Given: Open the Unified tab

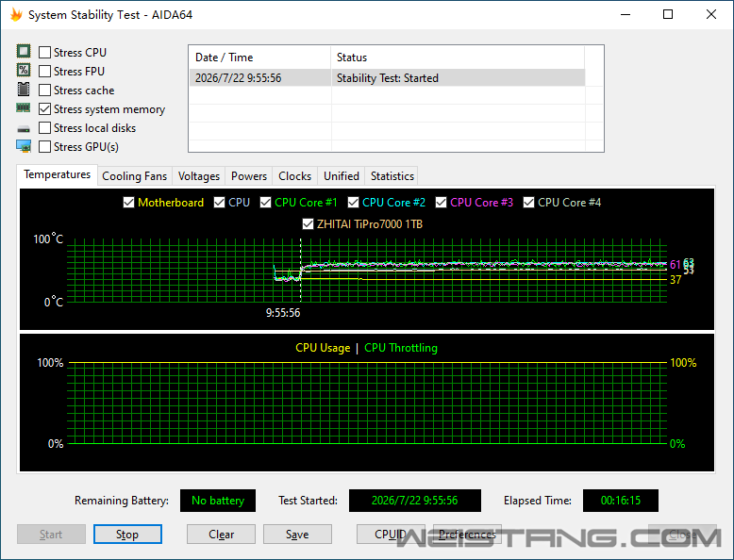Looking at the screenshot, I should click(x=342, y=176).
